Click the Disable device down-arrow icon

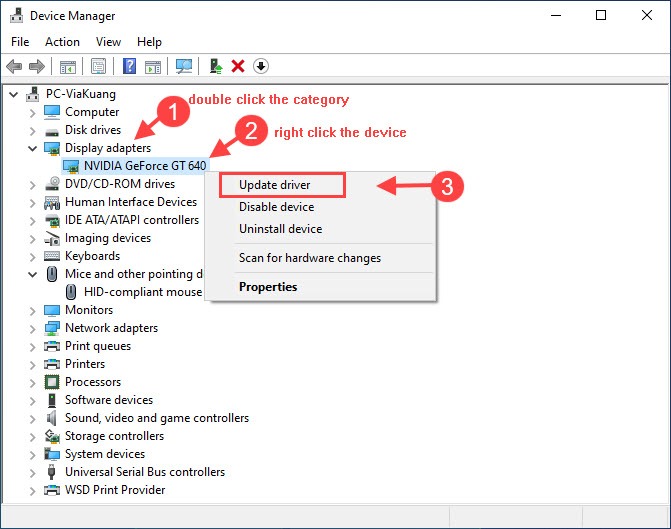(261, 66)
